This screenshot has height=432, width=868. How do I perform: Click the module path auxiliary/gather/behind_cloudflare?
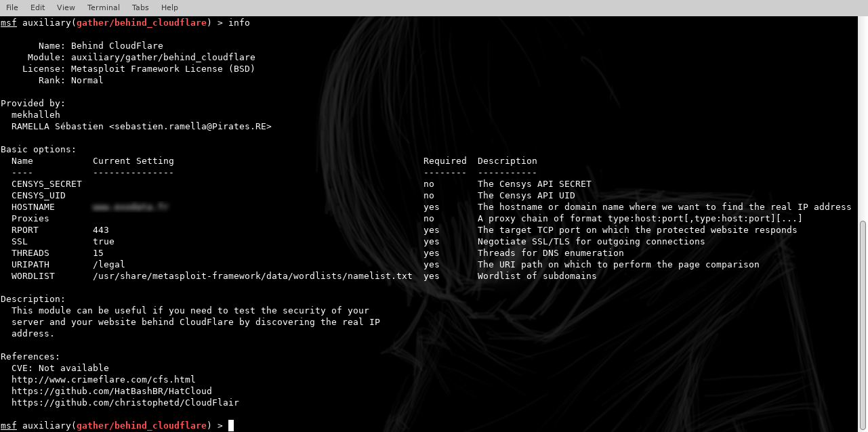coord(163,58)
